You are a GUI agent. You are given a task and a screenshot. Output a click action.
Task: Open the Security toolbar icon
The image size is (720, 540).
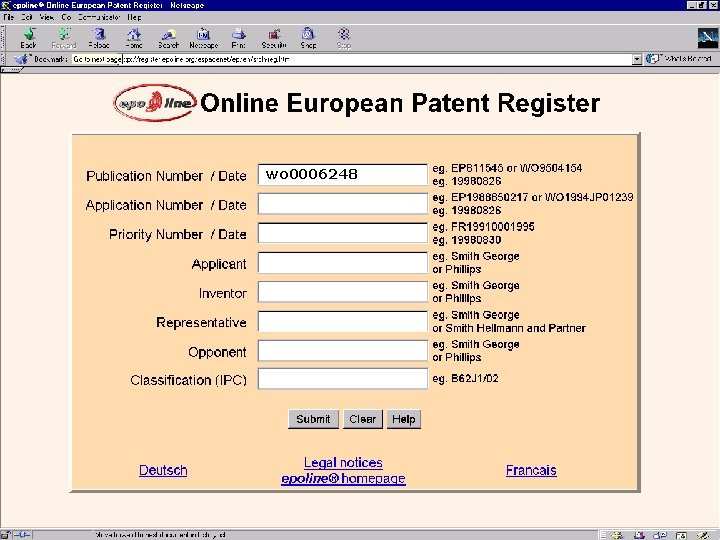(x=274, y=38)
